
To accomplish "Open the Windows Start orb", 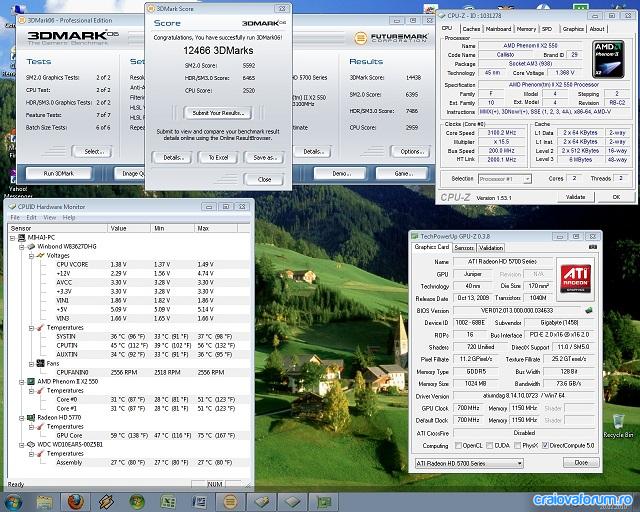I will coord(13,501).
